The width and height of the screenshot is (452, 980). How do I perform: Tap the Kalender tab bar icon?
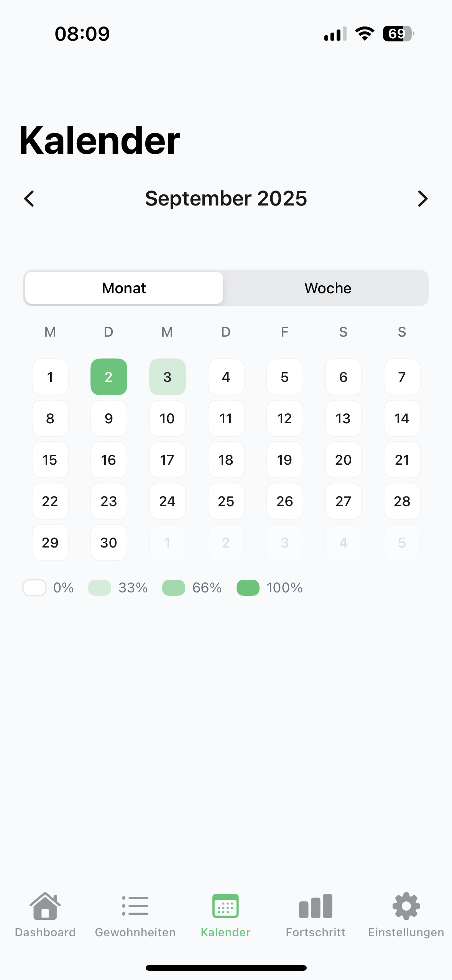click(225, 906)
